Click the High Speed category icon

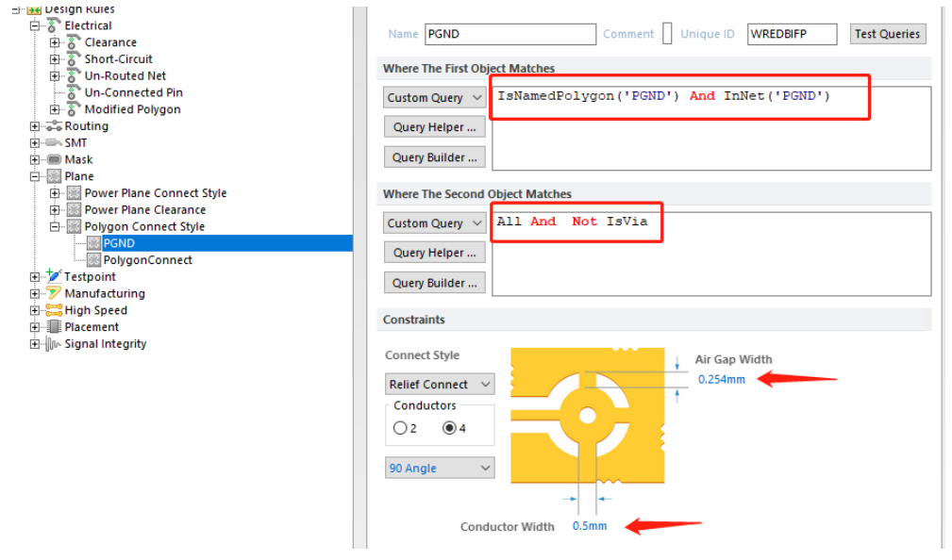[x=54, y=310]
